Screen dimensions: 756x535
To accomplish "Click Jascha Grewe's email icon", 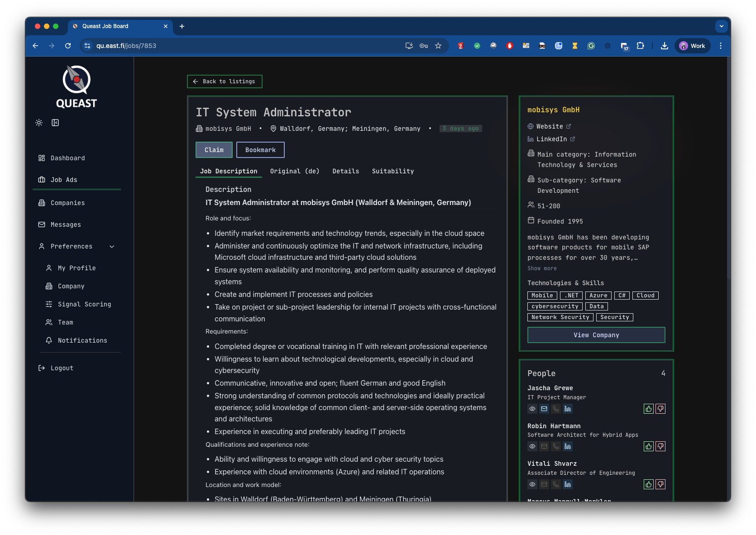I will (544, 409).
